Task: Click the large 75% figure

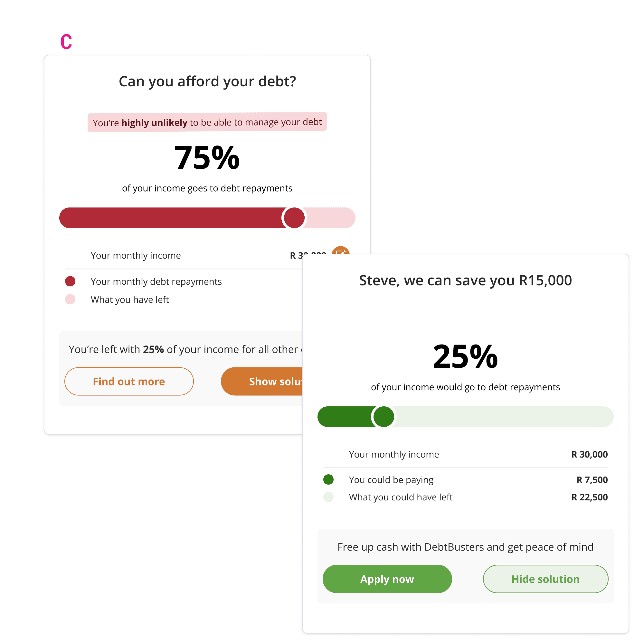Action: pyautogui.click(x=207, y=158)
